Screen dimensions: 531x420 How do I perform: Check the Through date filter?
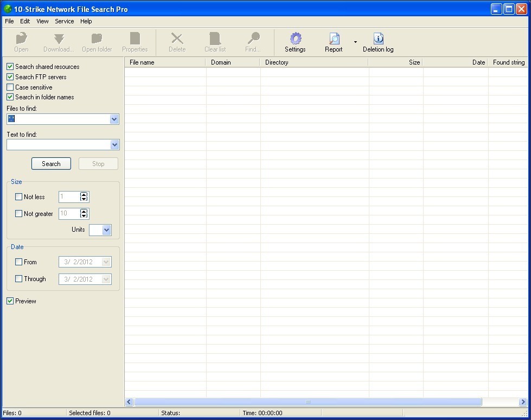pyautogui.click(x=18, y=279)
